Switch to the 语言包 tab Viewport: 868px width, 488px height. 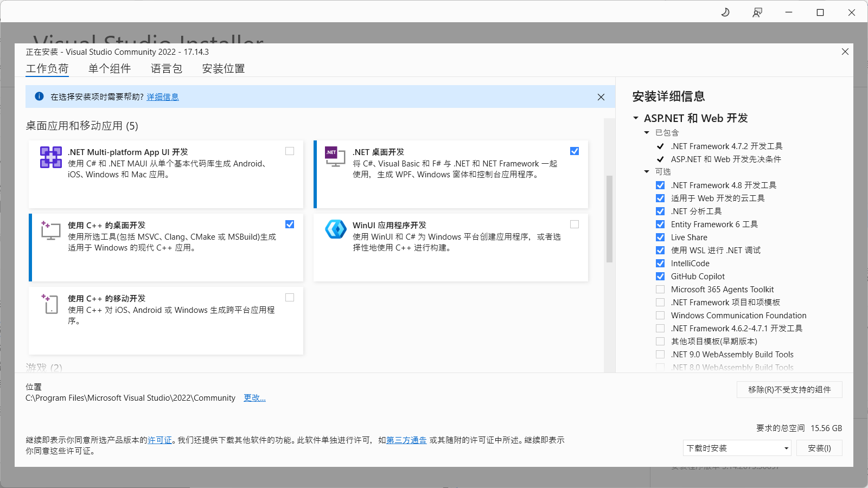tap(167, 69)
